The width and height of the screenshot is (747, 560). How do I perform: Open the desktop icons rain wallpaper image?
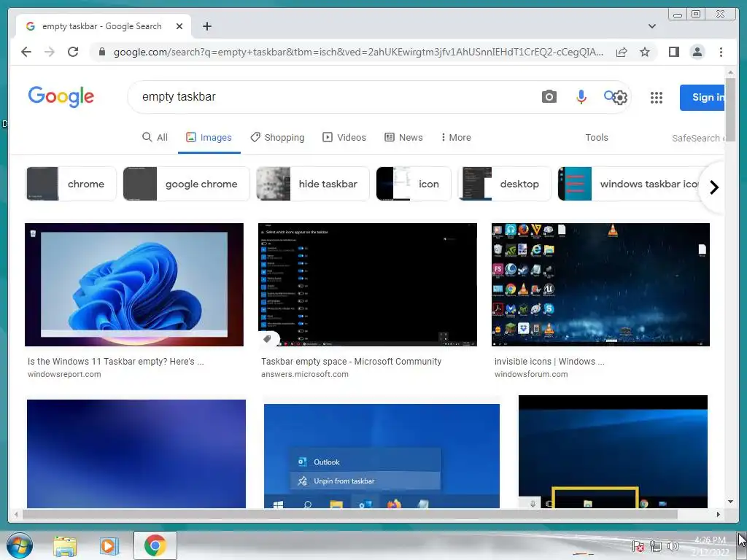point(600,284)
